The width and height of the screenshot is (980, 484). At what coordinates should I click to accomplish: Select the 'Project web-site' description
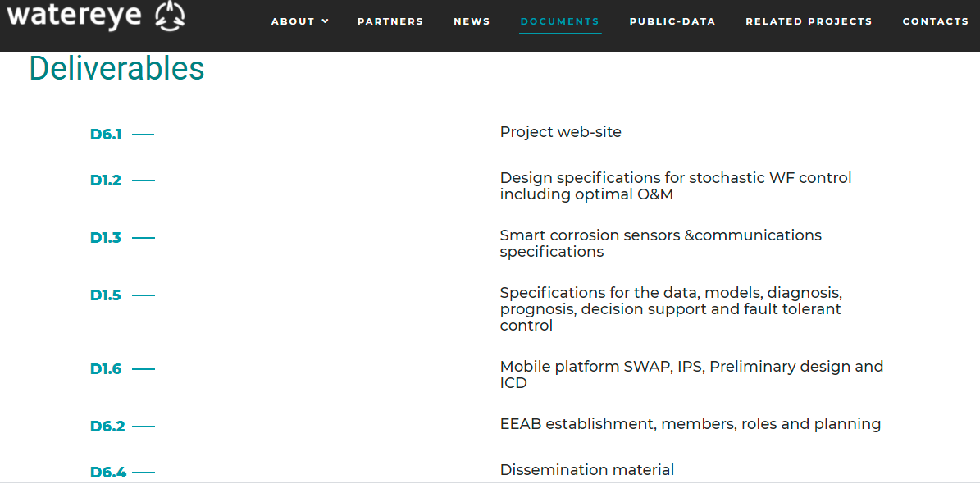coord(561,132)
